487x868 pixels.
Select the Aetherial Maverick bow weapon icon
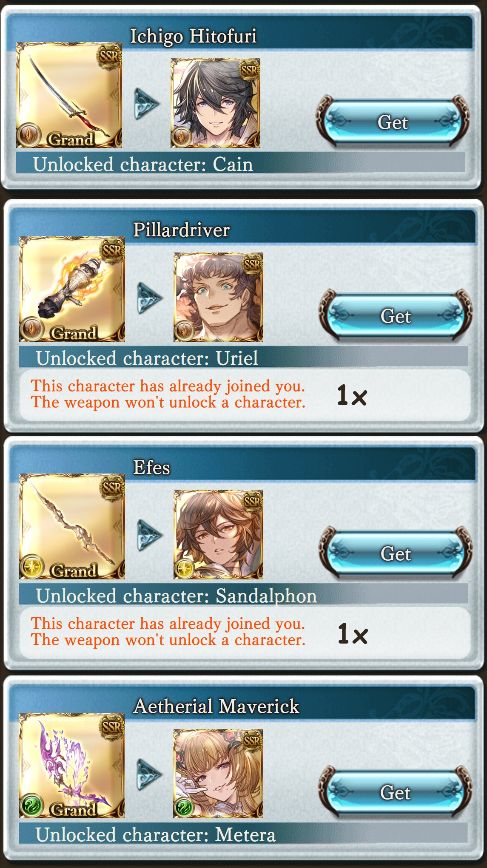71,766
